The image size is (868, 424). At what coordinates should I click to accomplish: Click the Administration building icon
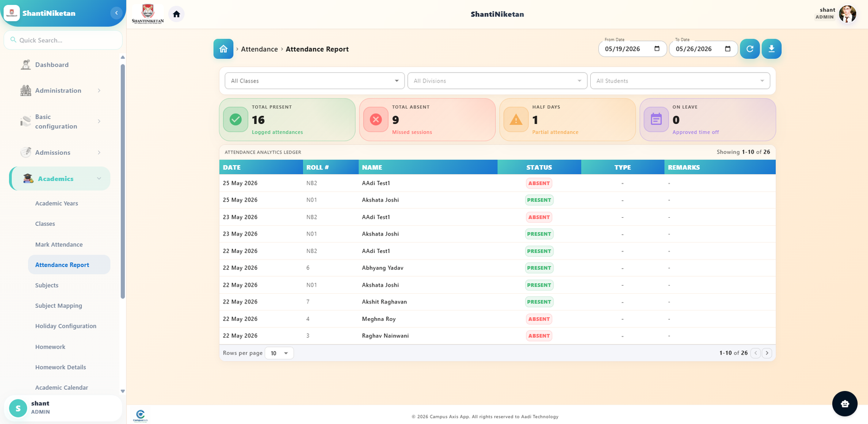point(25,91)
